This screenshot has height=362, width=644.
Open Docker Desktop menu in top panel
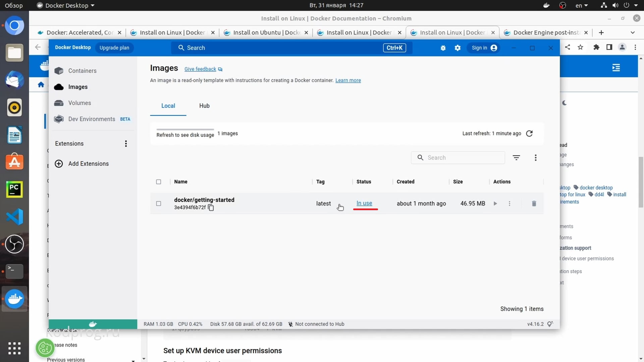click(x=66, y=5)
